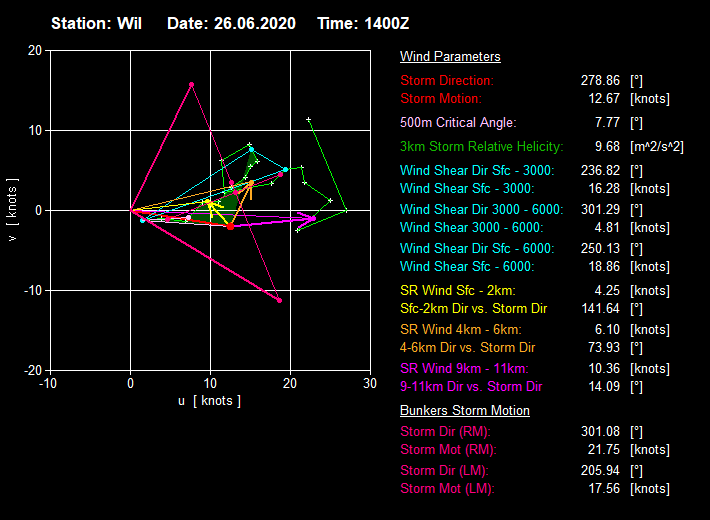Select the red Storm Direction label
Viewport: 710px width, 520px height.
[x=447, y=81]
